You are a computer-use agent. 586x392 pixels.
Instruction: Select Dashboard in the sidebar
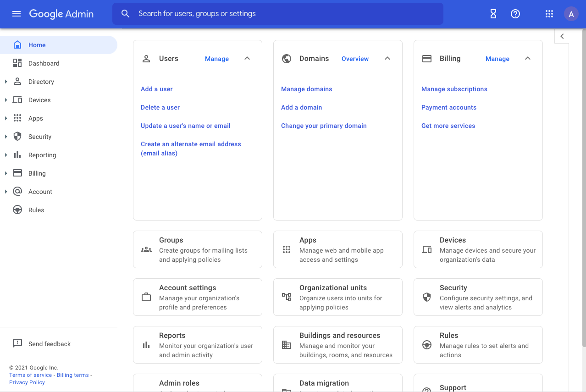click(59, 63)
